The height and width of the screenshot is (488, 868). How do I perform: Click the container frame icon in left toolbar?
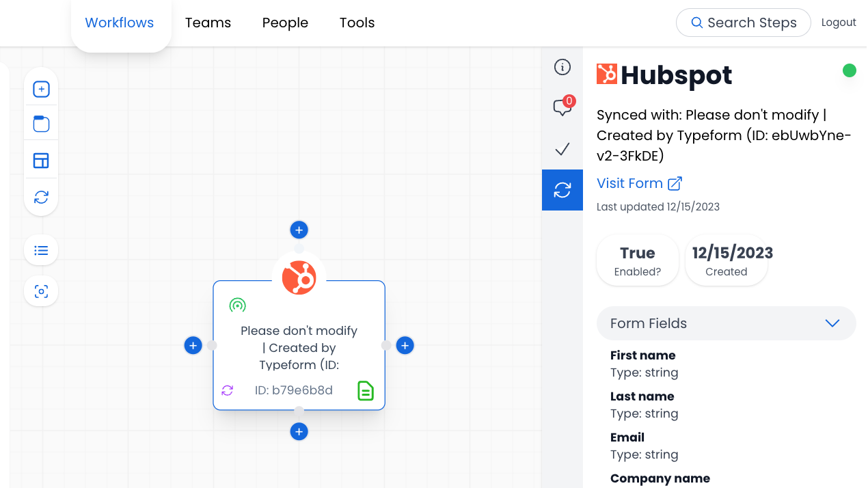pyautogui.click(x=41, y=124)
